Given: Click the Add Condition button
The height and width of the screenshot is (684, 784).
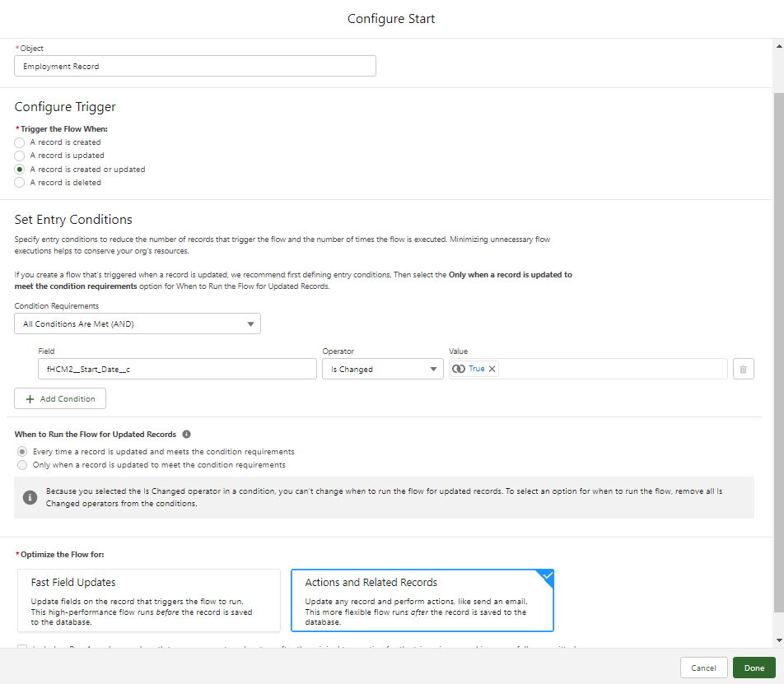Looking at the screenshot, I should pyautogui.click(x=60, y=398).
